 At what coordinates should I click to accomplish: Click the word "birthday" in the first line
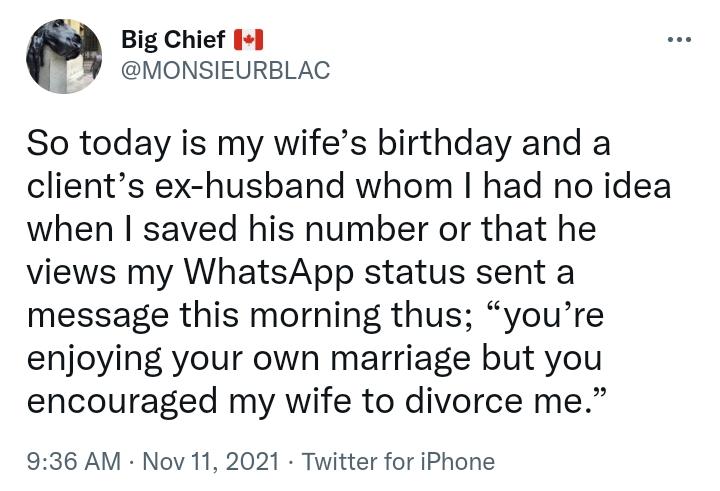[x=444, y=143]
